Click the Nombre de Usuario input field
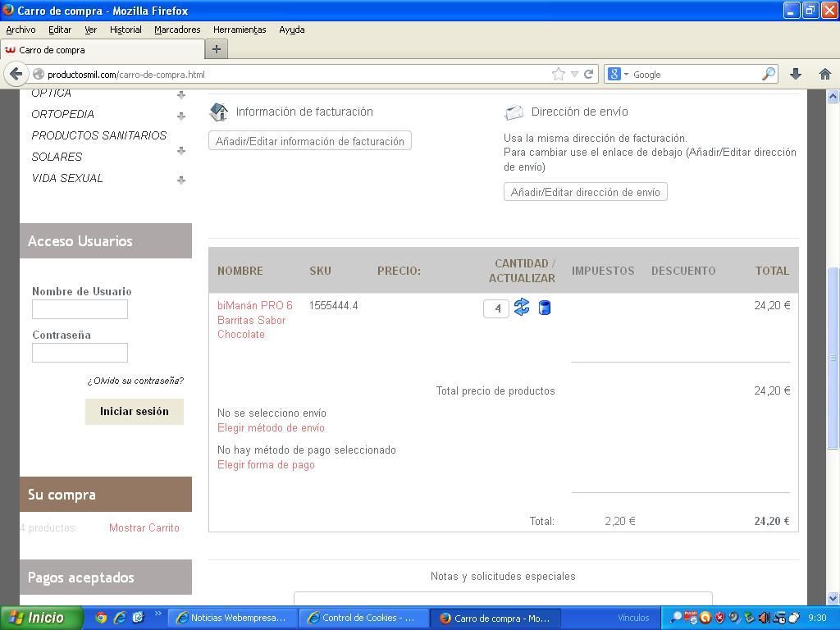 [80, 309]
